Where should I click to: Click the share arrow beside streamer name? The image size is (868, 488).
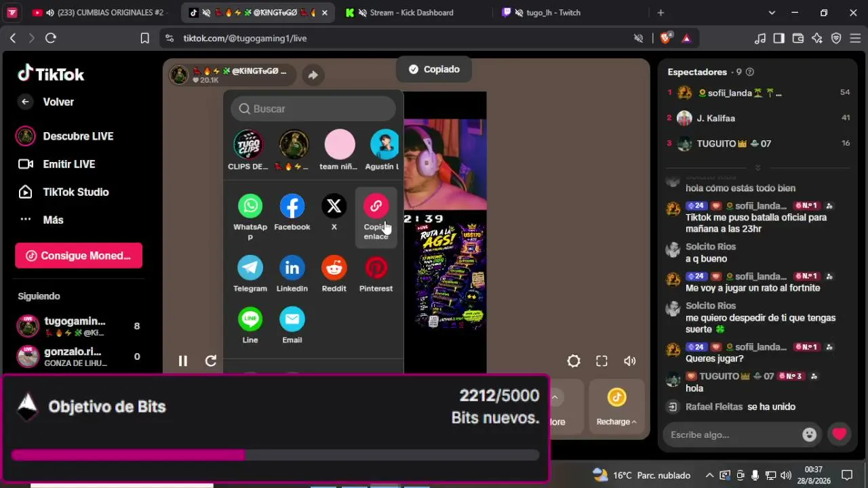(x=313, y=75)
